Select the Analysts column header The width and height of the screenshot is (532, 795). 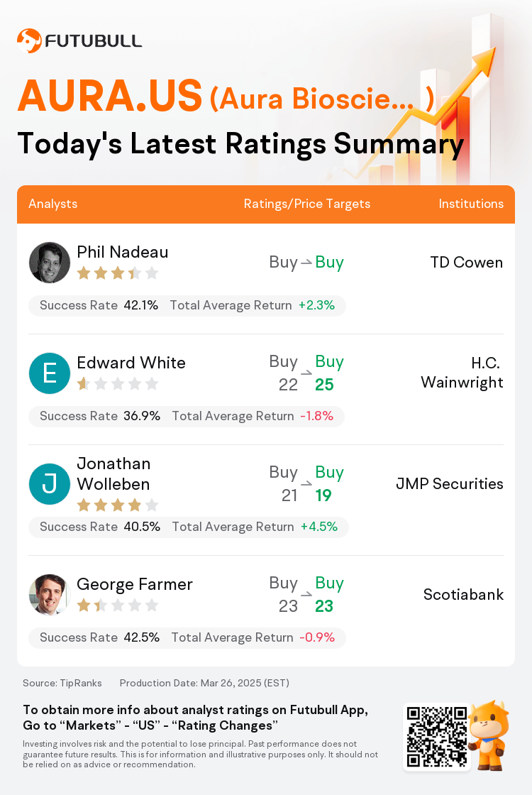(52, 204)
